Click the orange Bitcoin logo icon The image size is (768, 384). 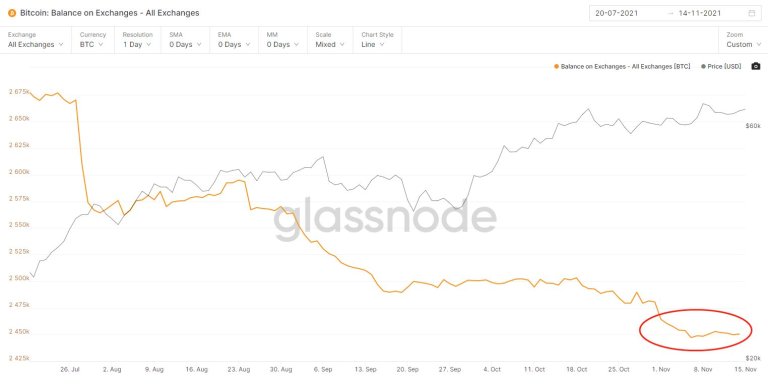(12, 13)
